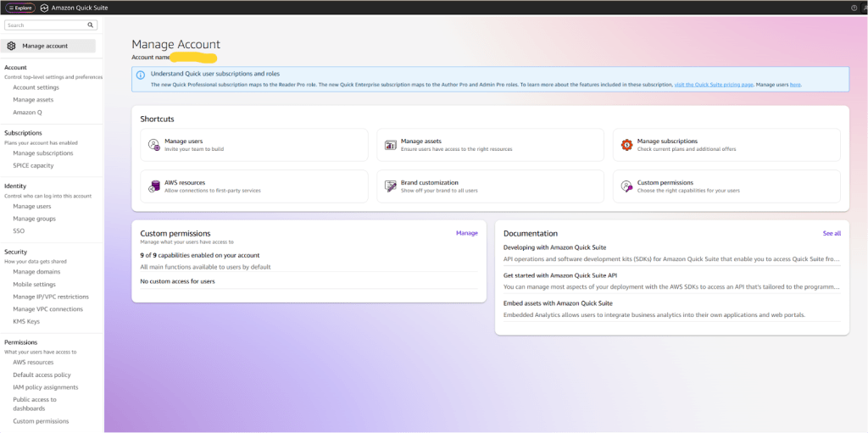This screenshot has height=433, width=868.
Task: Open KMS Keys under Security
Action: (x=26, y=321)
